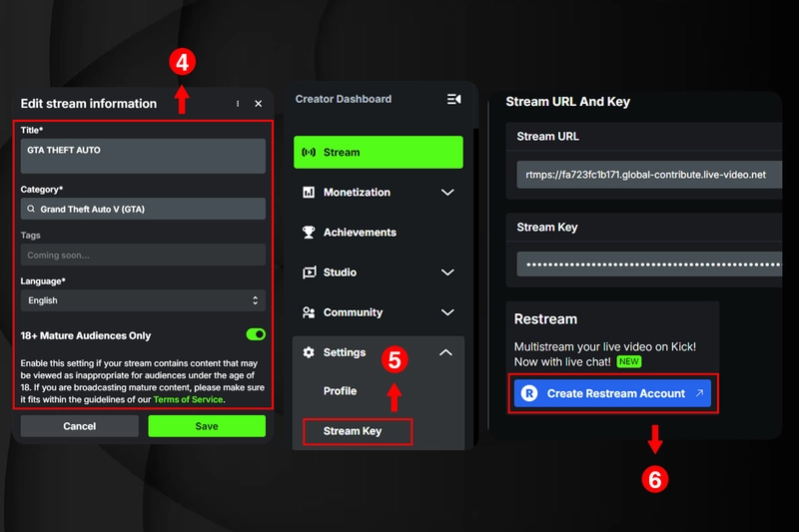Click the Language dropdown up-down arrows
Viewport: 799px width, 532px height.
(256, 300)
